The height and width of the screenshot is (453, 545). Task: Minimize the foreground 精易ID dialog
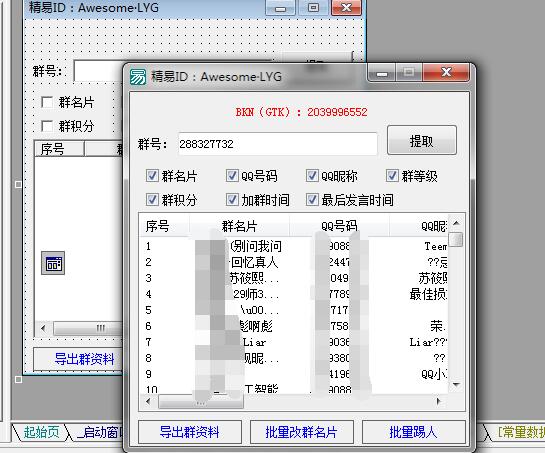(381, 73)
